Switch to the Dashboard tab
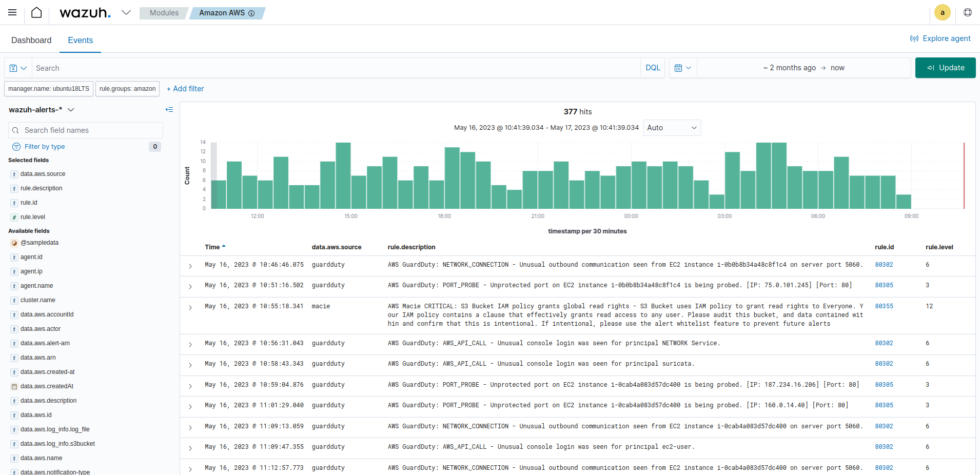 click(x=31, y=40)
